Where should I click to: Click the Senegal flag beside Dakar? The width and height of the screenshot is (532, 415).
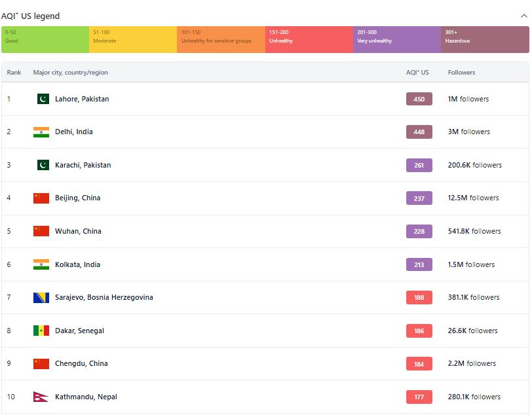tap(41, 331)
